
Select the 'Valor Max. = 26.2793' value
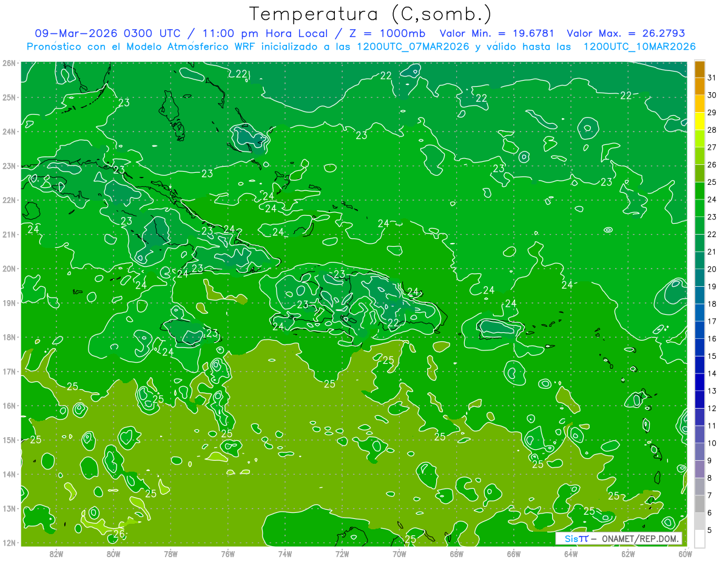[625, 34]
